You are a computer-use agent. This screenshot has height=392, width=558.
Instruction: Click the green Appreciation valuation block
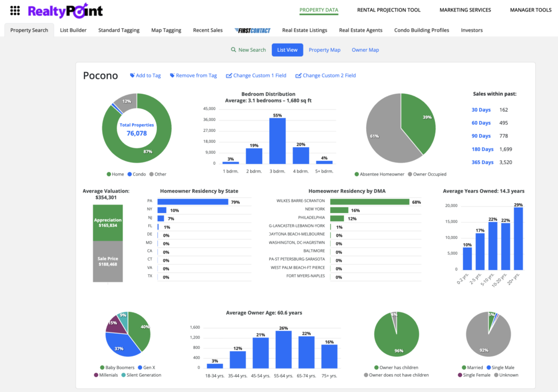click(x=107, y=222)
